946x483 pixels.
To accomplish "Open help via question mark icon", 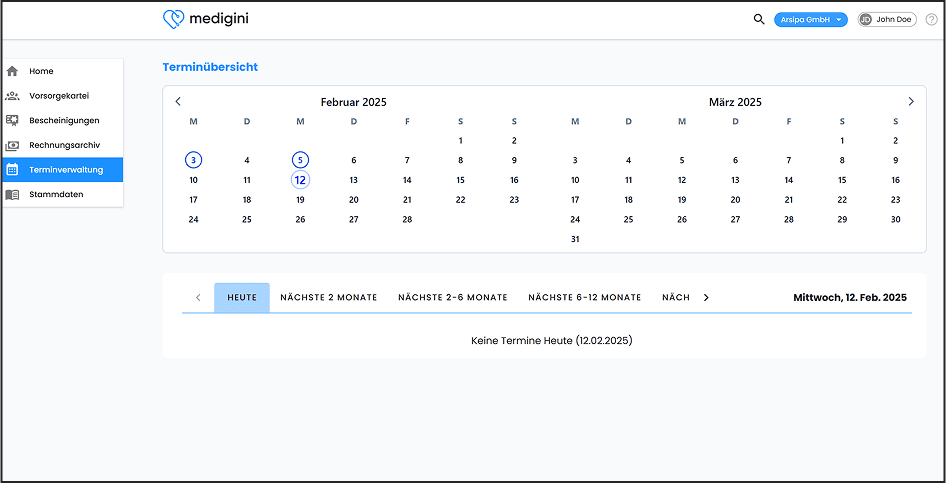I will [x=931, y=19].
